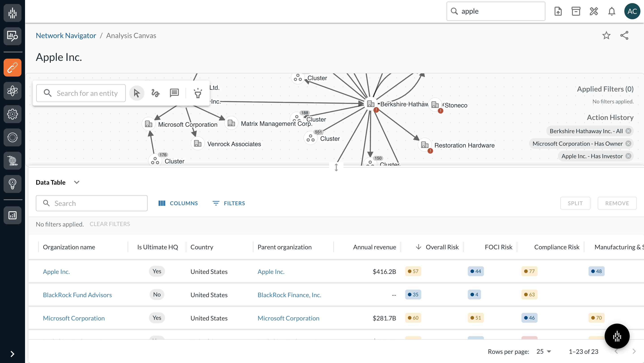Image resolution: width=644 pixels, height=363 pixels.
Task: Sort by the Annual revenue column header
Action: coord(375,247)
